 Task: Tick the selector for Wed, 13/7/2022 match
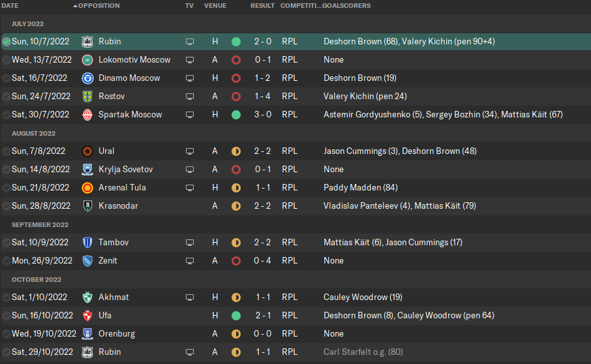pyautogui.click(x=7, y=60)
